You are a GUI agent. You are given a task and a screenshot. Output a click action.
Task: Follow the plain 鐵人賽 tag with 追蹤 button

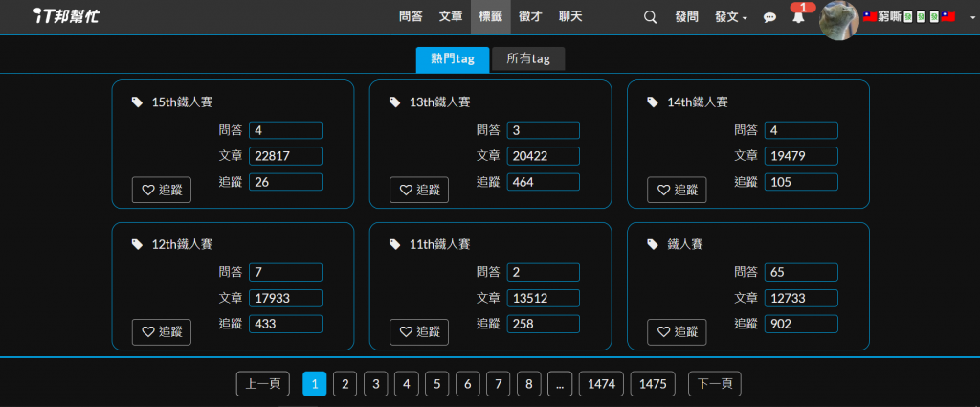pos(677,332)
